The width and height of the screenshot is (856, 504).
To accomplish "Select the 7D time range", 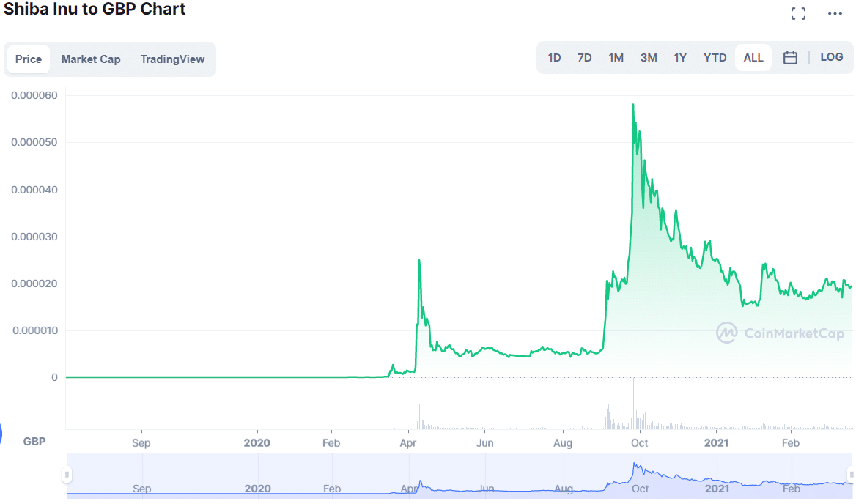I will pyautogui.click(x=584, y=57).
